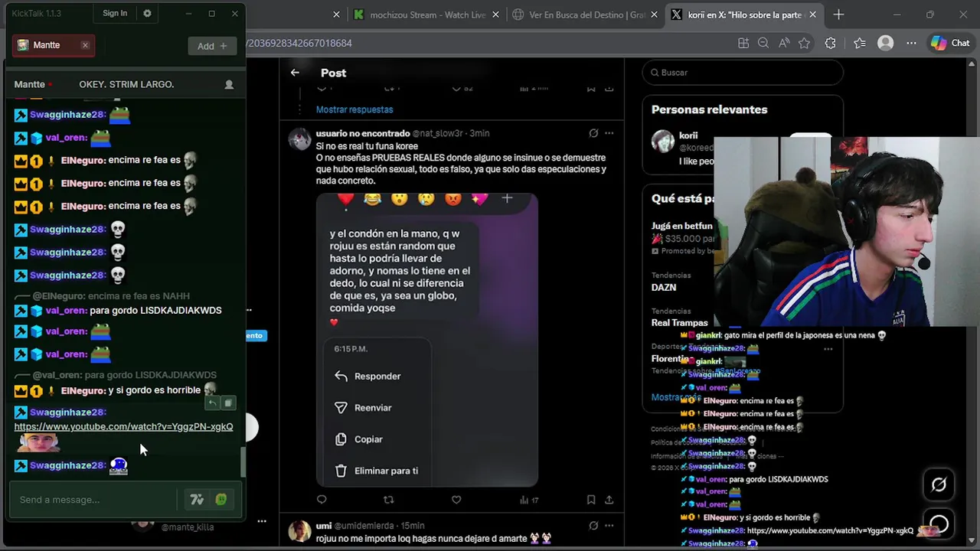Open the YouTube link from Swagginhaze28
This screenshot has width=980, height=551.
(x=123, y=426)
